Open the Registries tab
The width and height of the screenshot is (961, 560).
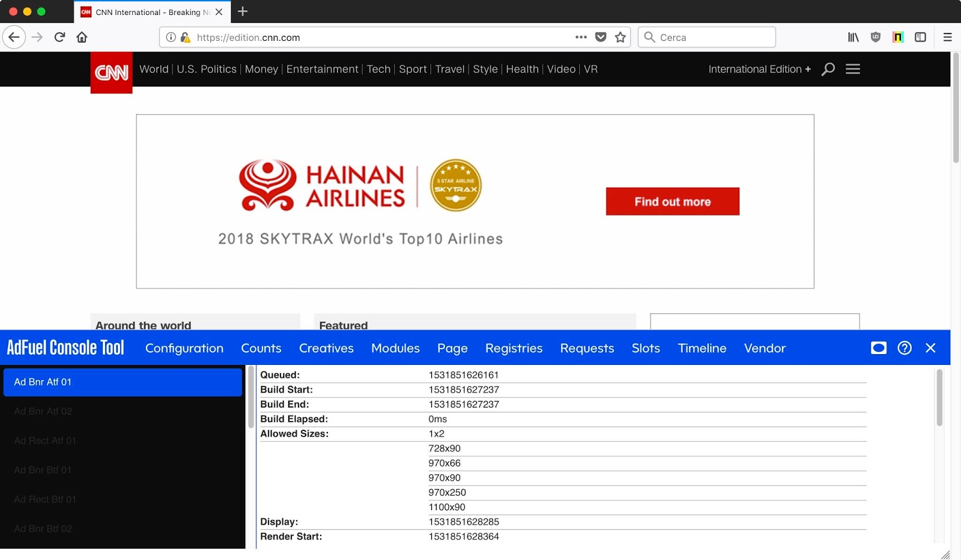click(514, 348)
